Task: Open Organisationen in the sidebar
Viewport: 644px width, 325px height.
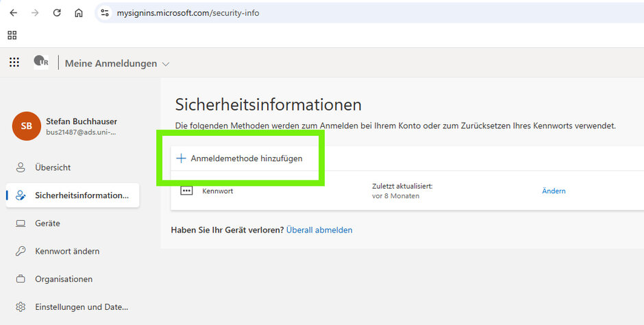Action: click(x=64, y=279)
